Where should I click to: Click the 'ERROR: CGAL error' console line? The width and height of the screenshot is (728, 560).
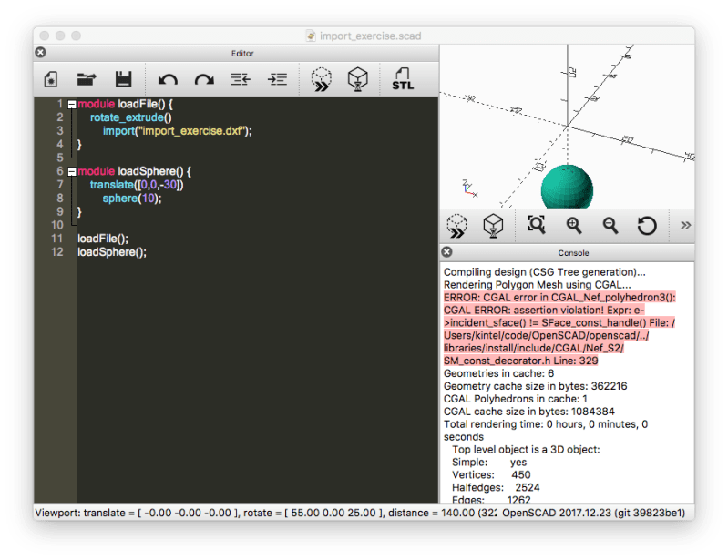pyautogui.click(x=559, y=298)
